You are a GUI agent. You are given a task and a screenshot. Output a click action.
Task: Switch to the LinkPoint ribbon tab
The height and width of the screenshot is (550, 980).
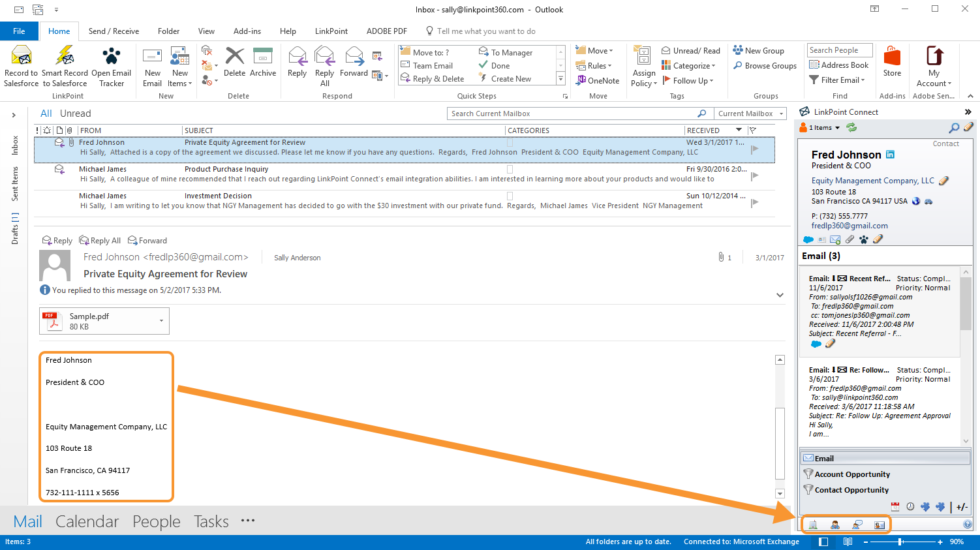click(331, 31)
